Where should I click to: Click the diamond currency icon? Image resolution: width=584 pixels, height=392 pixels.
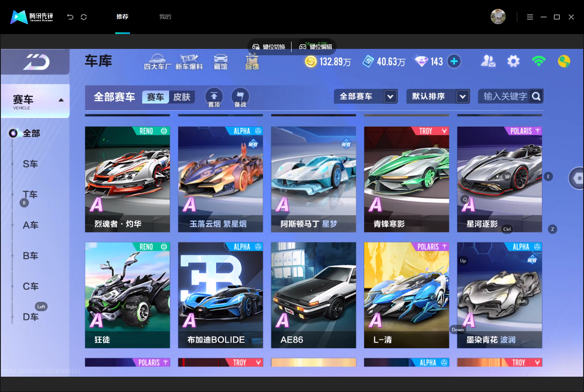(x=422, y=62)
